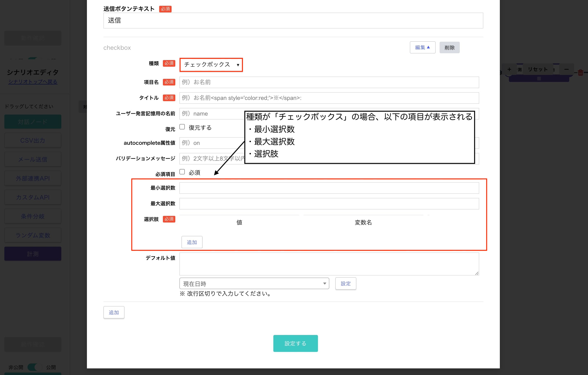
Task: Click the teal 設定する button
Action: (x=295, y=343)
